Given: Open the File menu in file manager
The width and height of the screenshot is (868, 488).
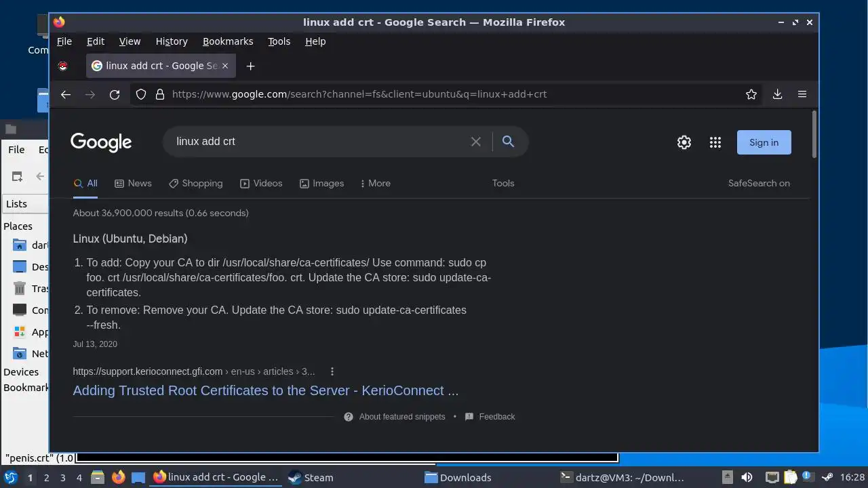Looking at the screenshot, I should click(x=16, y=150).
